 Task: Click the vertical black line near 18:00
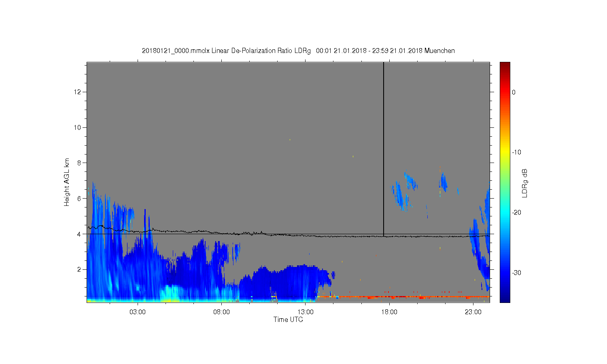tap(384, 149)
